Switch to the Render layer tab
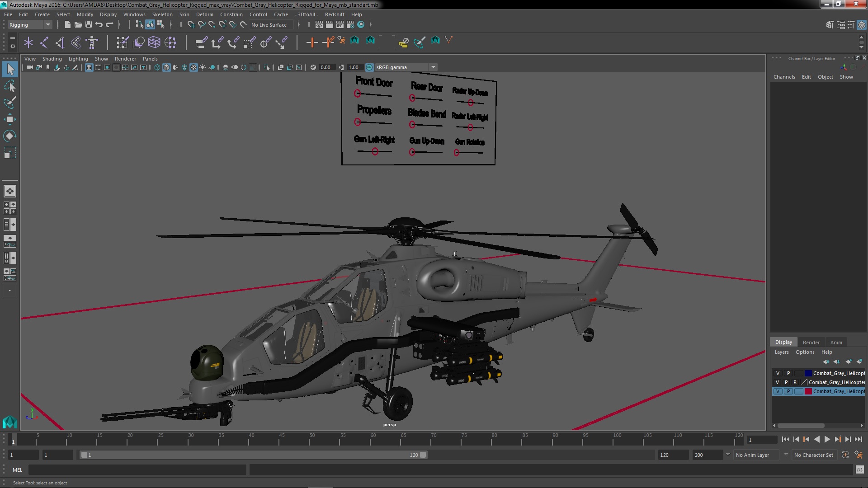This screenshot has height=488, width=868. (x=811, y=343)
